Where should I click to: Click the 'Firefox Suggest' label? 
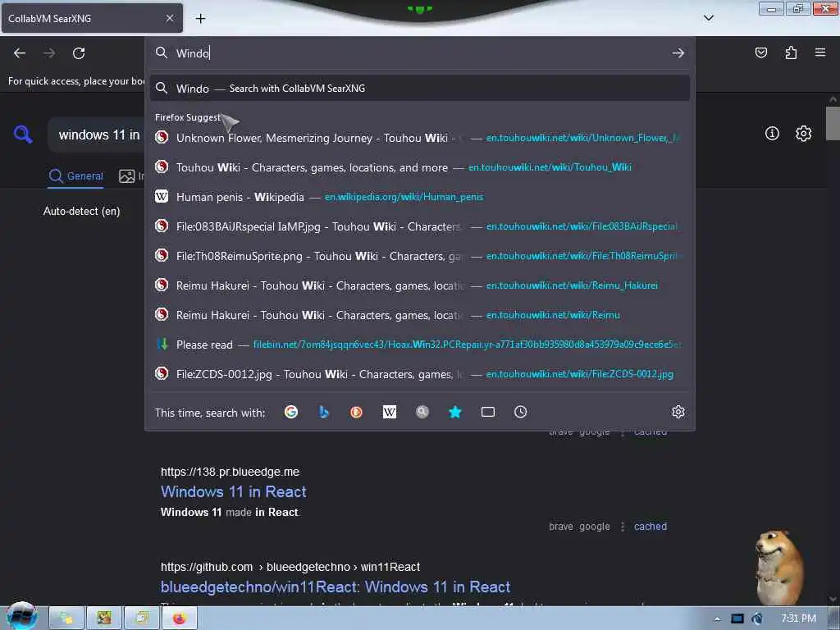point(188,117)
